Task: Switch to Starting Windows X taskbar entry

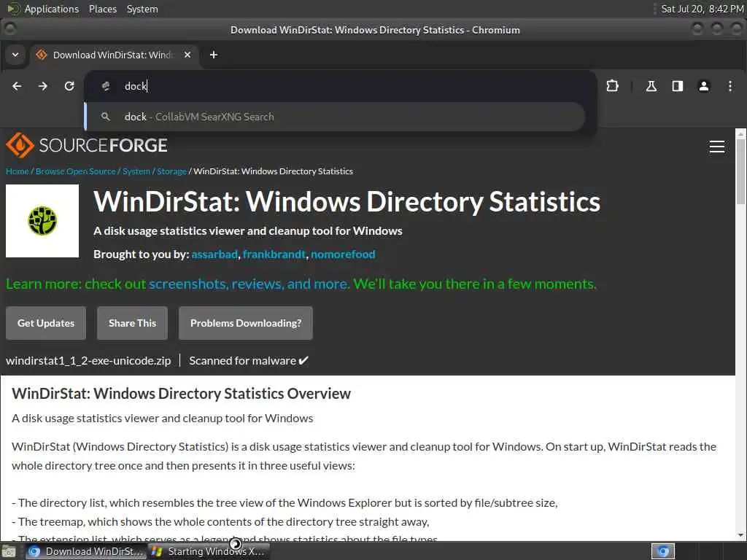Action: (208, 551)
